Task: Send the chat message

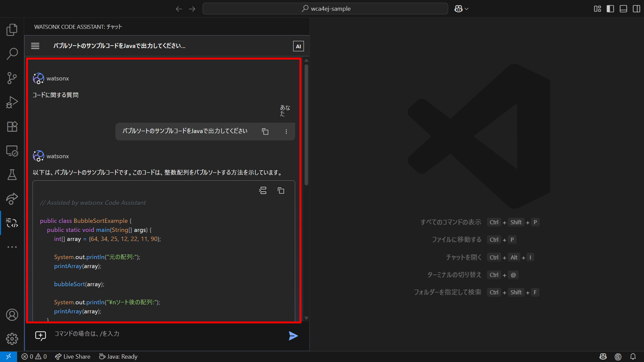Action: (x=293, y=336)
